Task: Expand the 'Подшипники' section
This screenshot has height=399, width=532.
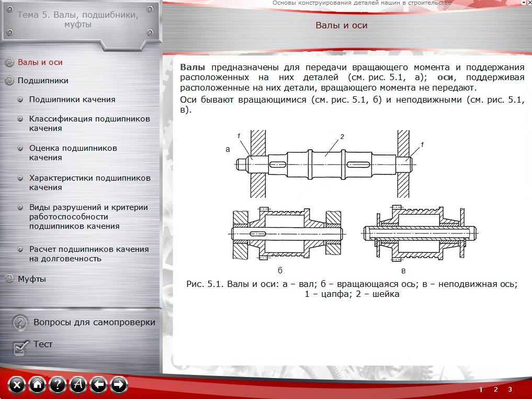Action: tap(43, 81)
